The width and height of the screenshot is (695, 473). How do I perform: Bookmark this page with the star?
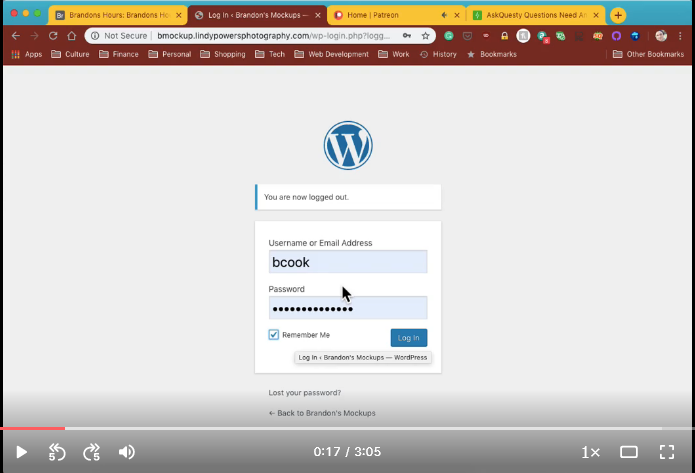point(426,36)
